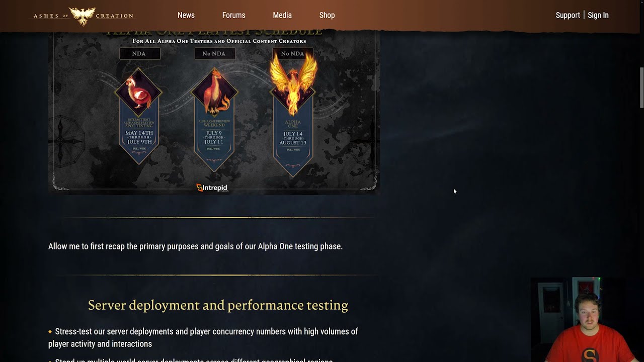Click the Alpha One playtest schedule image
Viewport: 644px width, 362px height.
tap(214, 112)
